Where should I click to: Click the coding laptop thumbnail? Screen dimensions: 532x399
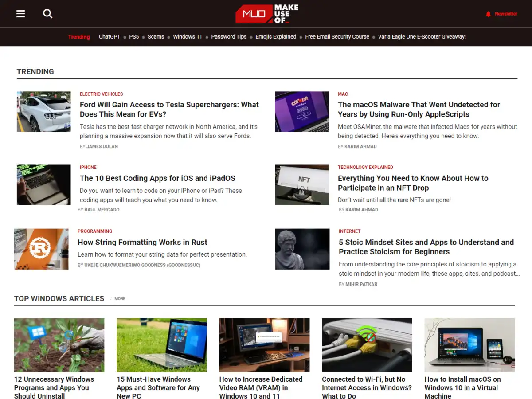44,185
